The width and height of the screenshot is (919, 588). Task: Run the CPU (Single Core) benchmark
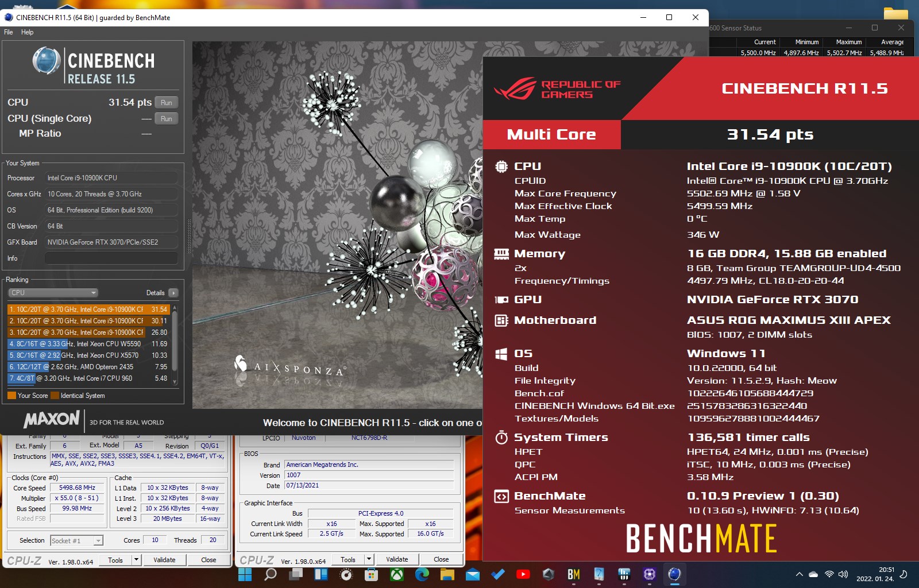[x=167, y=118]
